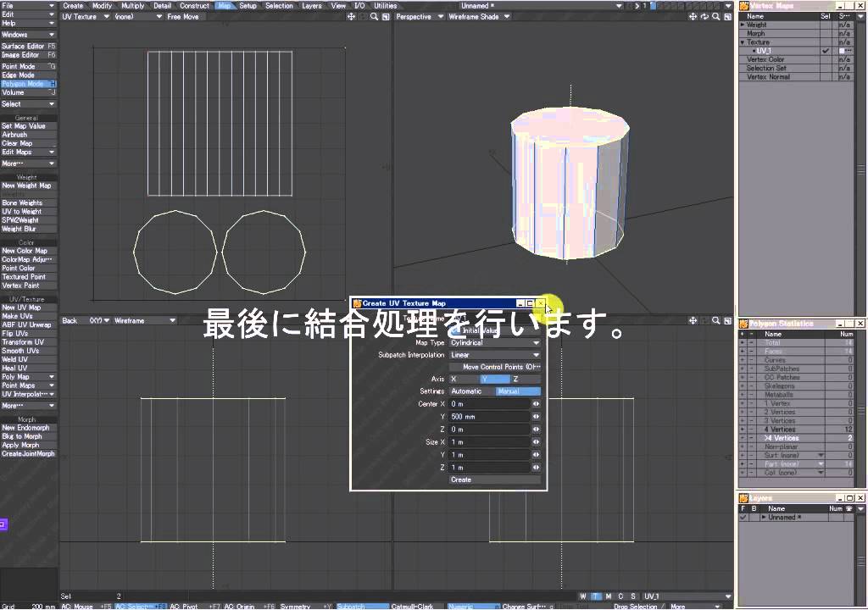This screenshot has height=610, width=868.
Task: Click the ABF UV Unwrap button
Action: [x=28, y=325]
